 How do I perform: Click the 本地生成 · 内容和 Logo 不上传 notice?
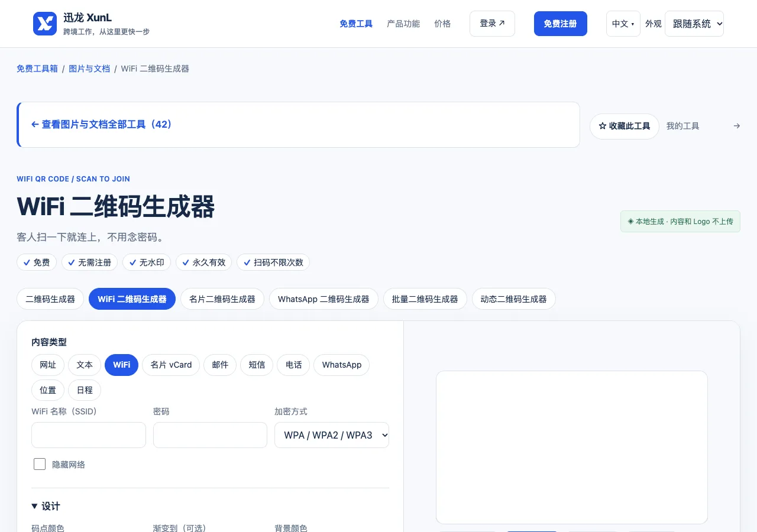coord(680,222)
